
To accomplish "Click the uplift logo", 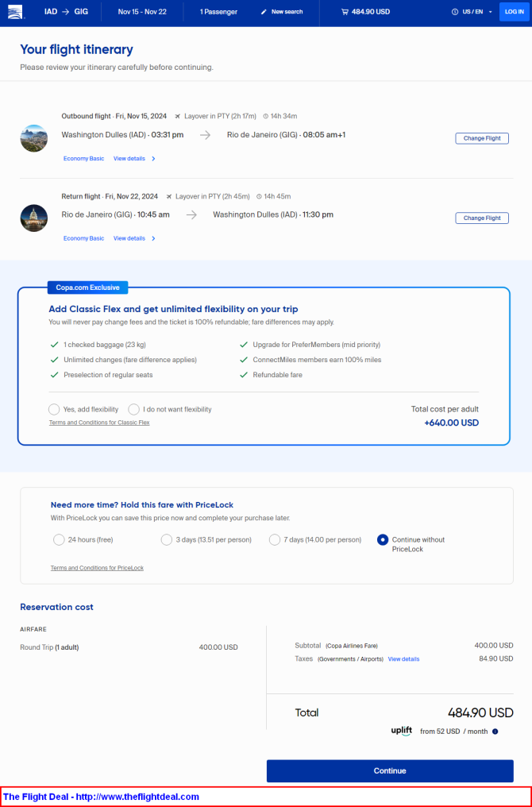I will [401, 731].
